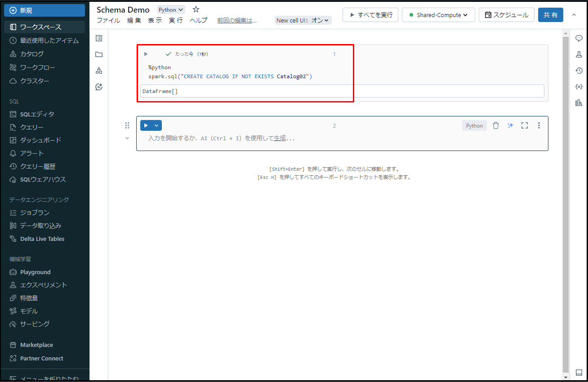
Task: Click the plus icon beside 新規
Action: pyautogui.click(x=13, y=10)
